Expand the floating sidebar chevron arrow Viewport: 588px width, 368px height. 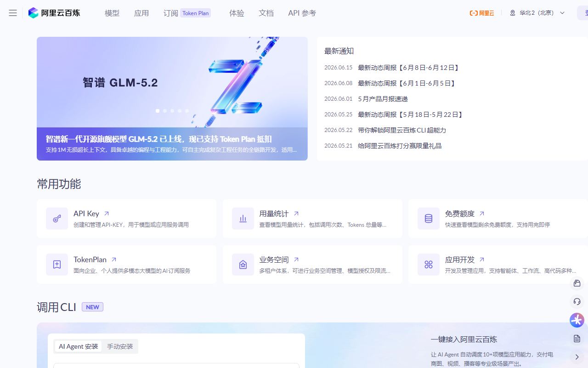click(x=577, y=357)
